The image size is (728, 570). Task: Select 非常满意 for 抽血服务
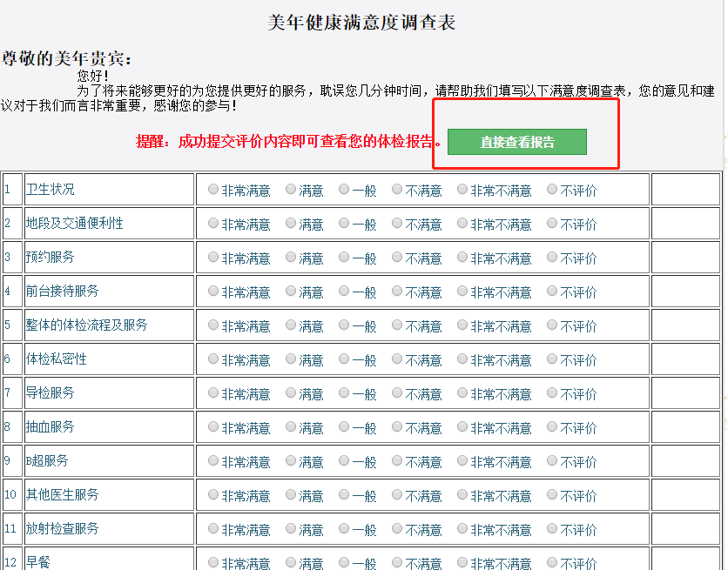(x=212, y=426)
